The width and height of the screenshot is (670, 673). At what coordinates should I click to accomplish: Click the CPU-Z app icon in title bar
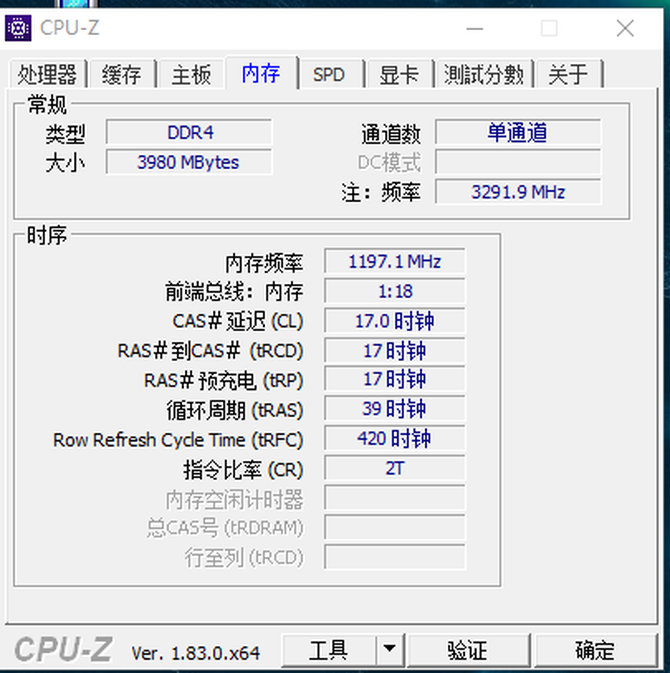18,28
